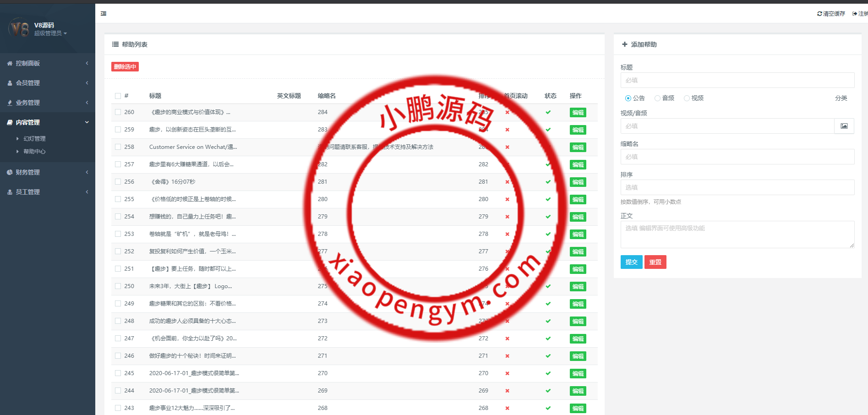Select the 音频 radio button
Viewport: 868px width, 415px height.
657,98
